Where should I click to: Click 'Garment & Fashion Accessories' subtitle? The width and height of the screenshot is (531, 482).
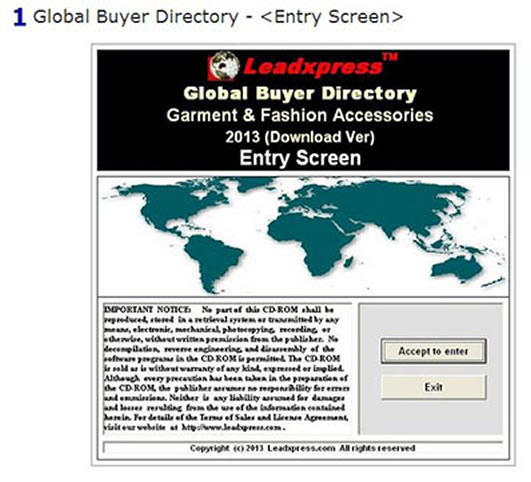point(300,115)
